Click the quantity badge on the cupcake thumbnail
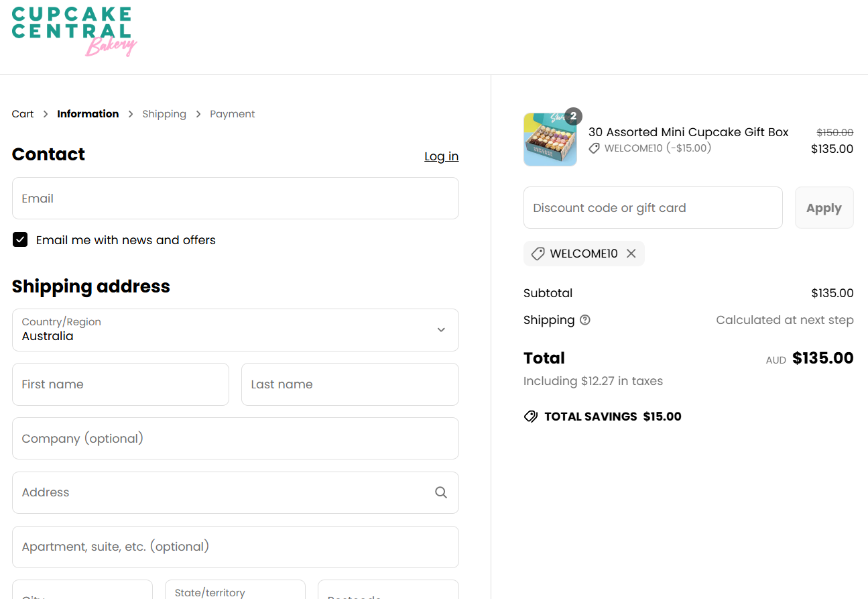Image resolution: width=868 pixels, height=599 pixels. tap(573, 116)
